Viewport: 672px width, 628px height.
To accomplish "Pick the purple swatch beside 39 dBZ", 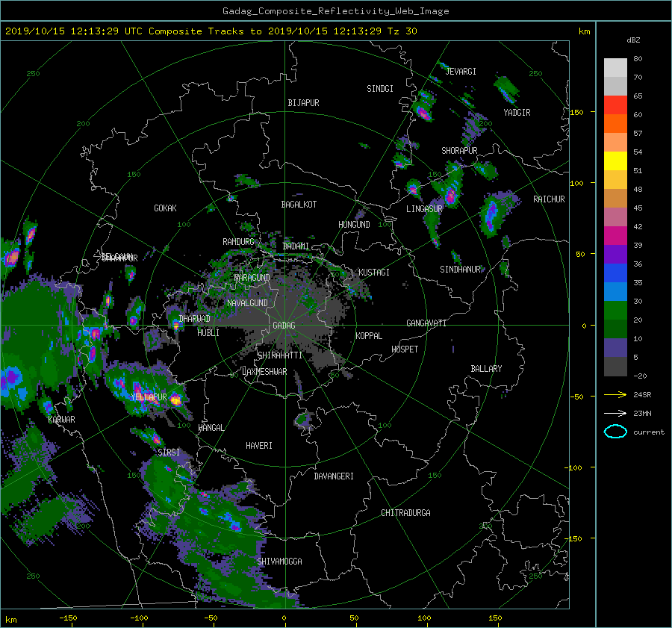I will (615, 255).
